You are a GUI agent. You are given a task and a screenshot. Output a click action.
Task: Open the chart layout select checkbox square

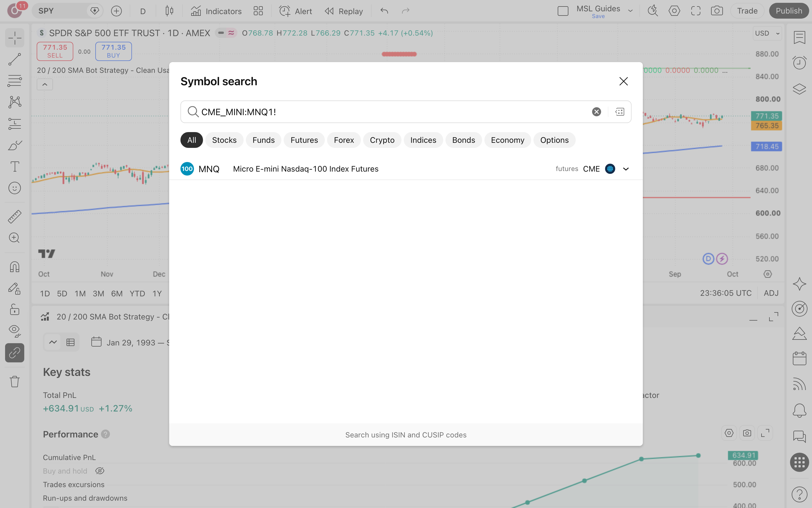(x=563, y=11)
